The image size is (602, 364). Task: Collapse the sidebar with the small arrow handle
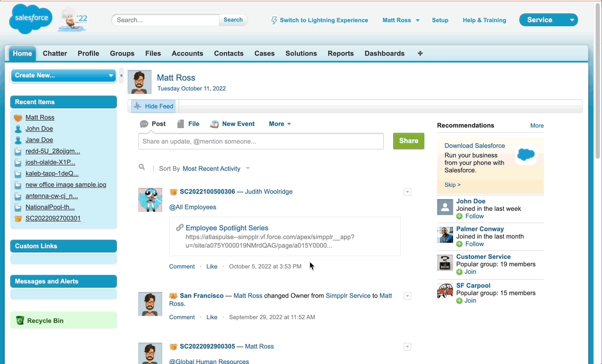click(x=121, y=76)
